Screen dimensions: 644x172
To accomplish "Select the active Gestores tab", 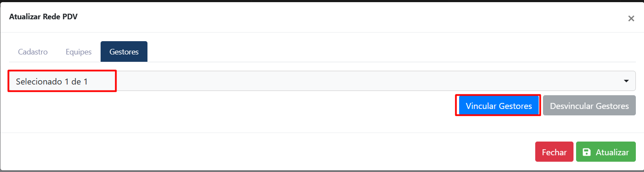I will (124, 52).
